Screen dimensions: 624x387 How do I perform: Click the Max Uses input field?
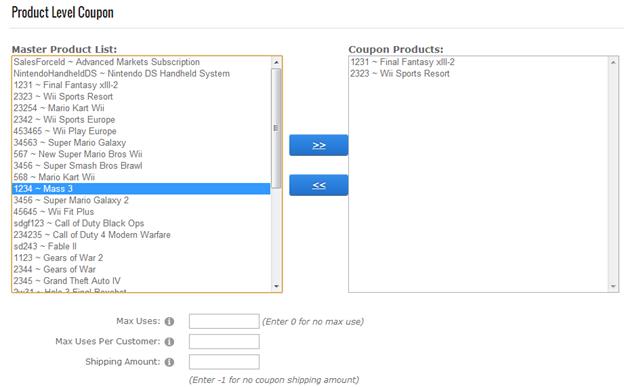pos(224,321)
